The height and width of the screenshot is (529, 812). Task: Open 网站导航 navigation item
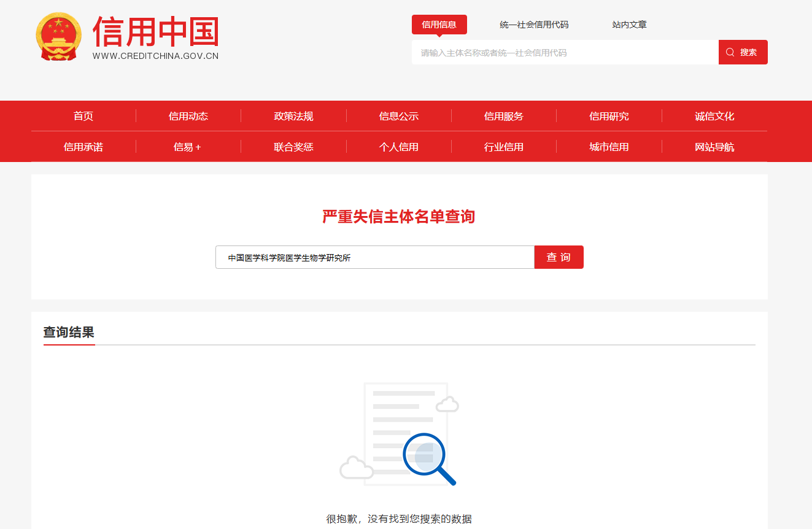[x=714, y=147]
